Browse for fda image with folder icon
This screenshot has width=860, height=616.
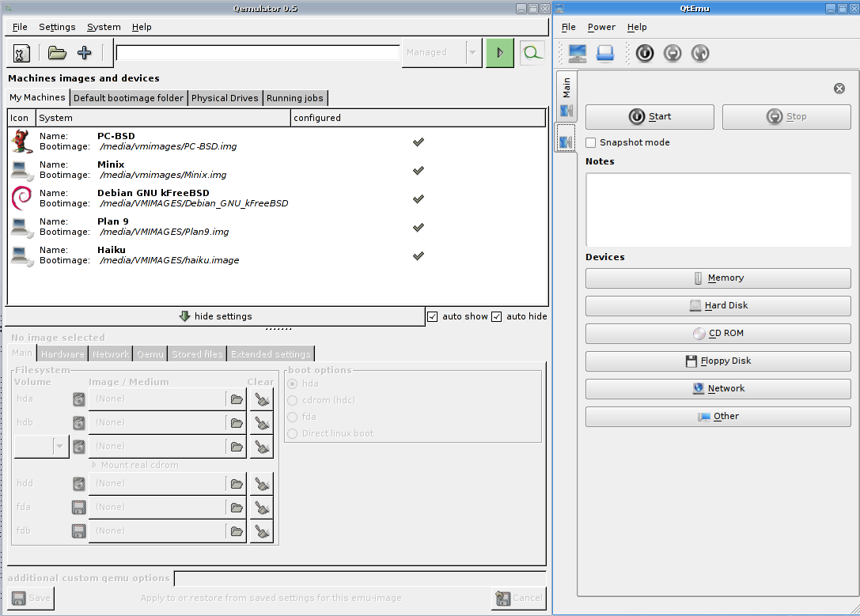[x=237, y=508]
